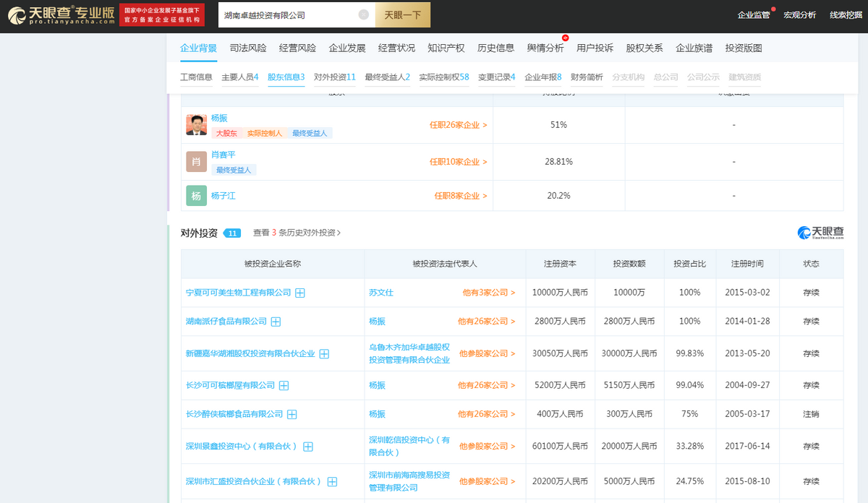
Task: Click the red badge on 舆情分析 tab
Action: pyautogui.click(x=564, y=38)
